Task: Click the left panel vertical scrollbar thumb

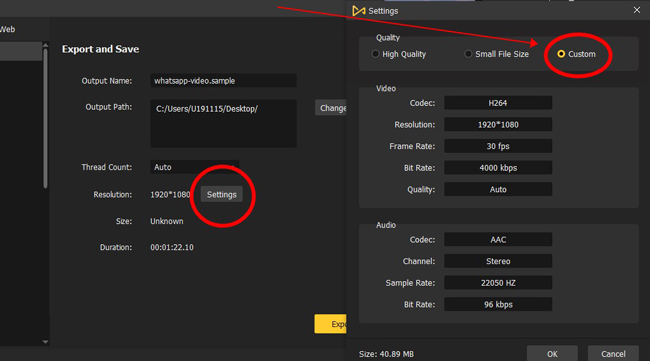Action: [x=45, y=118]
